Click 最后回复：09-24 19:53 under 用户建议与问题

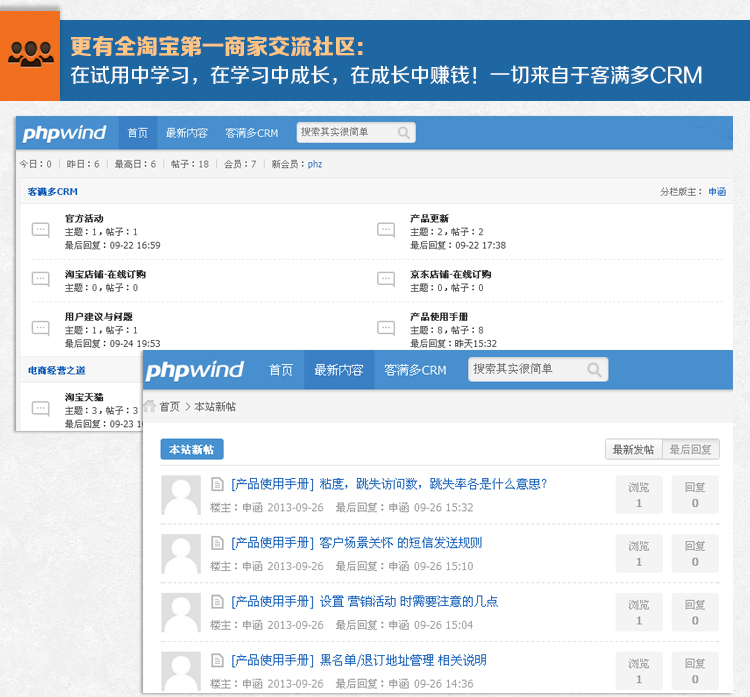click(x=113, y=343)
